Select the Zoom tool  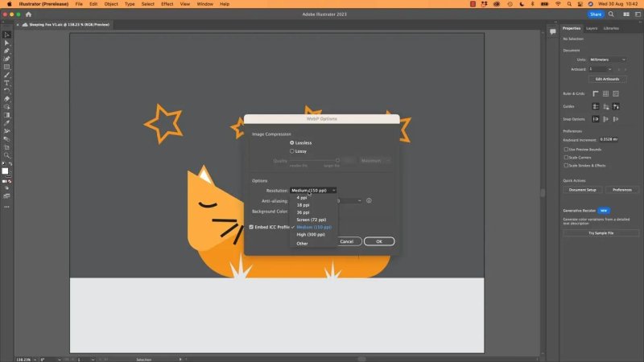(6, 155)
